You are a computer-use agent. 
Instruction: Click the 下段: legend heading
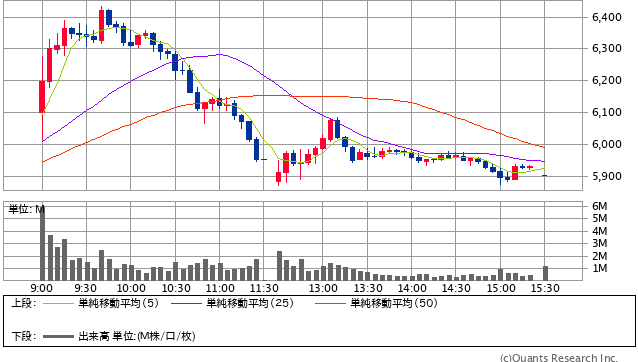(24, 336)
